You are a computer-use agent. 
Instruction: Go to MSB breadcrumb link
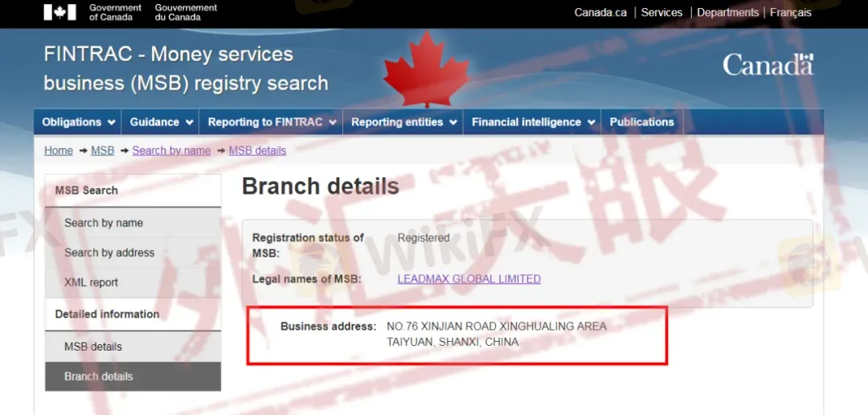[102, 150]
